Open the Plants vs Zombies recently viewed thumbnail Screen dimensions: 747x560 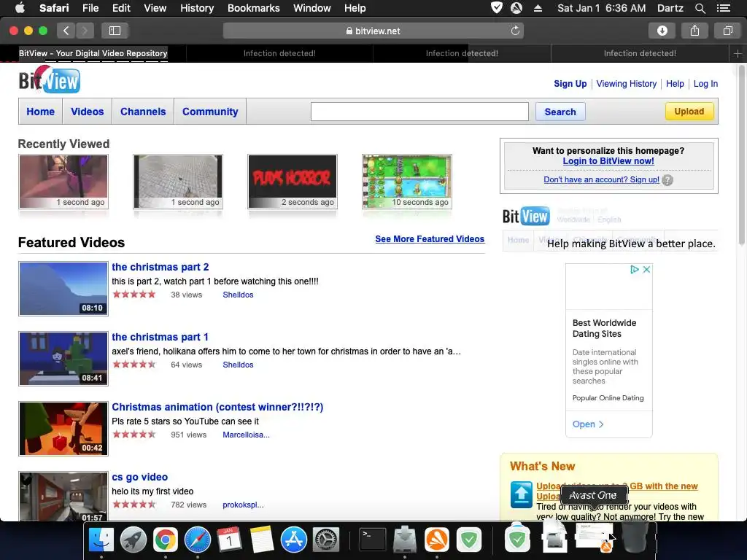click(x=407, y=182)
